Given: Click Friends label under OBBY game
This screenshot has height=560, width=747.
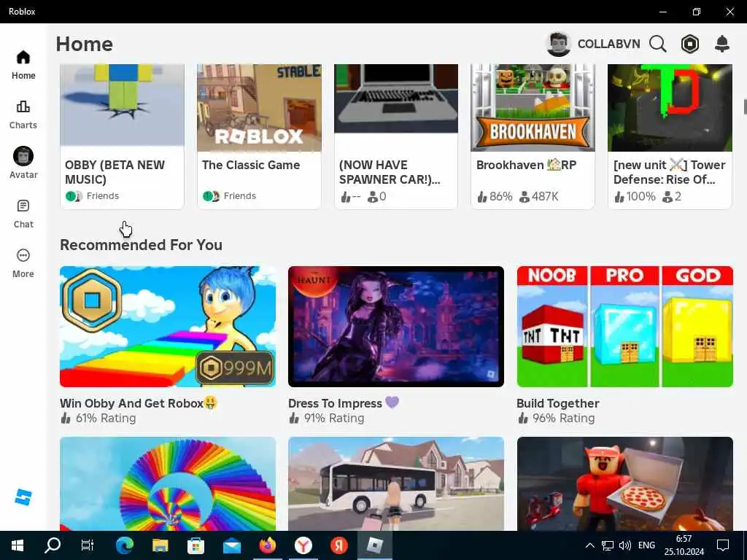Looking at the screenshot, I should (102, 195).
